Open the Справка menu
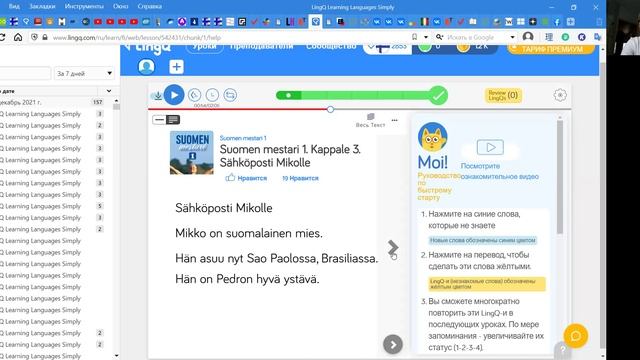The image size is (640, 360). pos(149,7)
